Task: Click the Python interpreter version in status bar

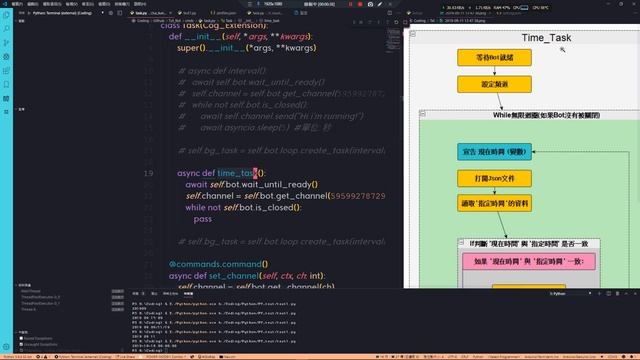Action: coord(18,357)
